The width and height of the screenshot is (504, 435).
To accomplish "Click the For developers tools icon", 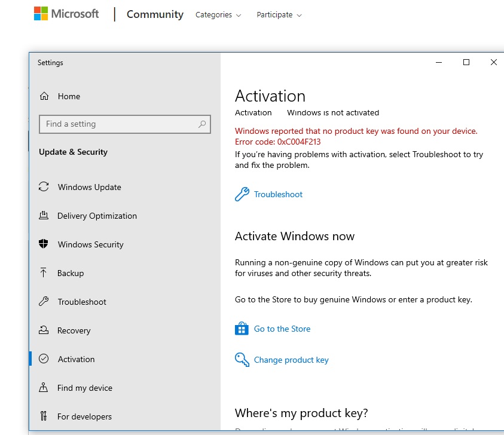I will coord(44,416).
